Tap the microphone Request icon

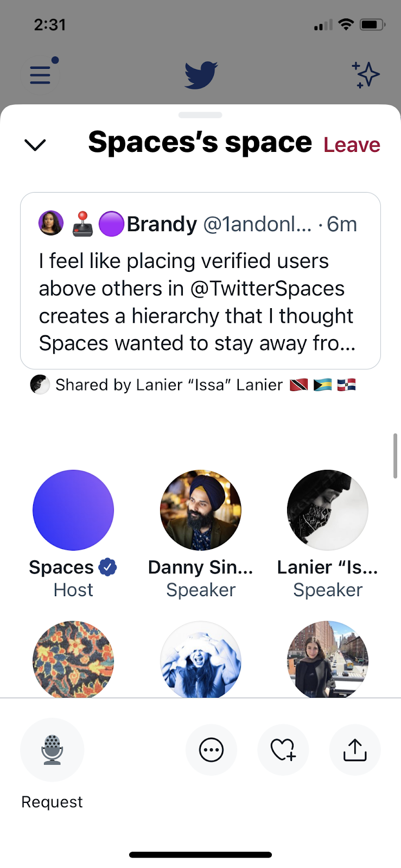pyautogui.click(x=52, y=749)
